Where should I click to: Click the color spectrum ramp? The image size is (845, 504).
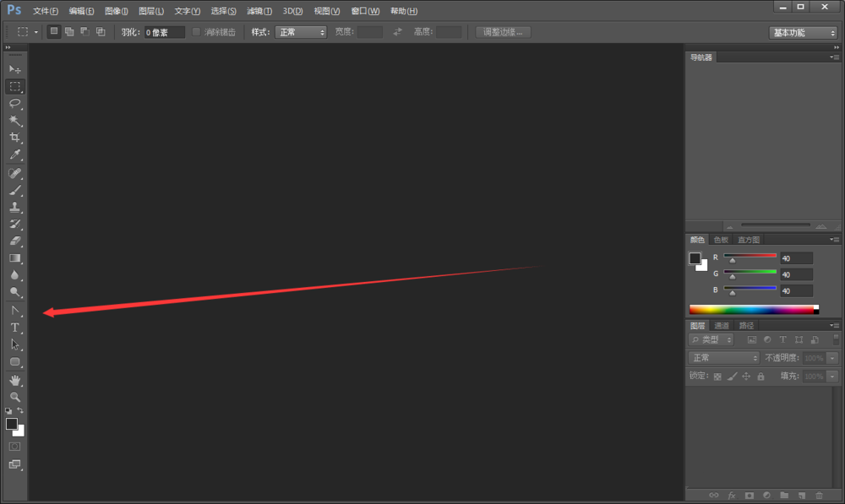pyautogui.click(x=754, y=310)
